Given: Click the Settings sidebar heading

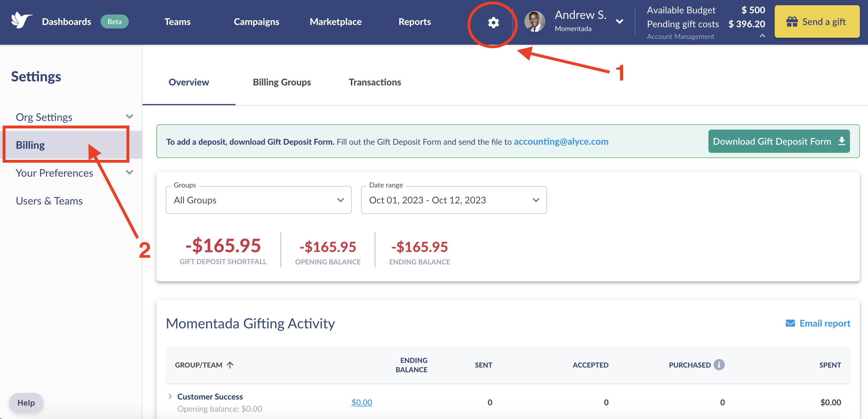Looking at the screenshot, I should tap(36, 76).
